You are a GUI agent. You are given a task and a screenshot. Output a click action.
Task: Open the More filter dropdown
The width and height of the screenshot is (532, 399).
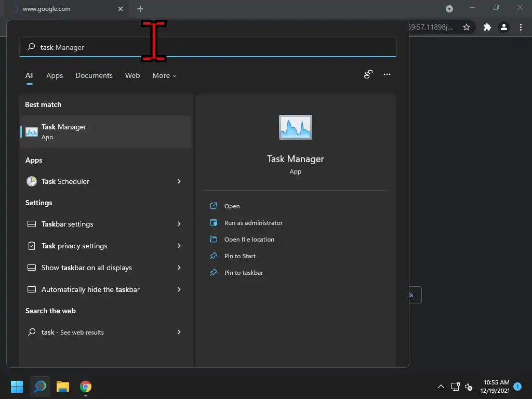click(165, 76)
